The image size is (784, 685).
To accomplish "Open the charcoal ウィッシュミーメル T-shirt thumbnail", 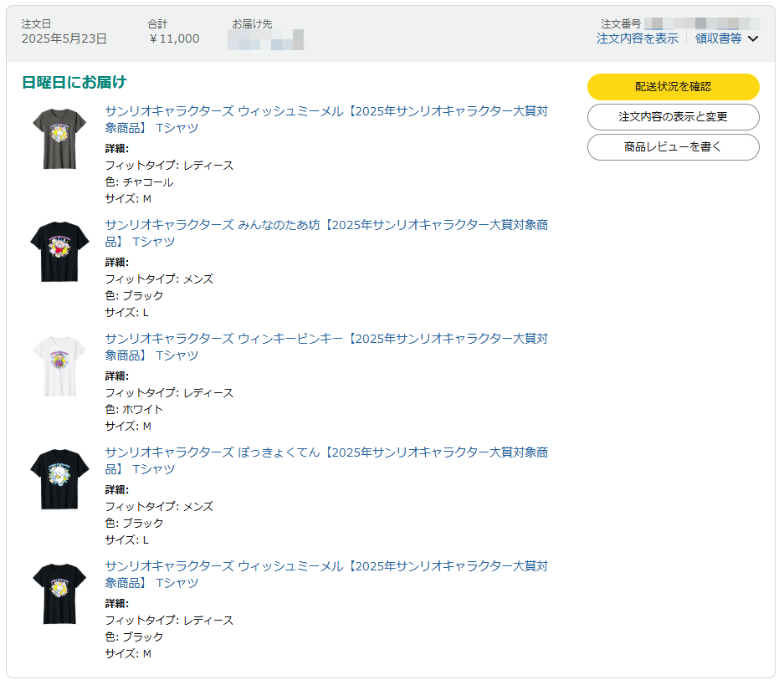I will click(x=59, y=138).
